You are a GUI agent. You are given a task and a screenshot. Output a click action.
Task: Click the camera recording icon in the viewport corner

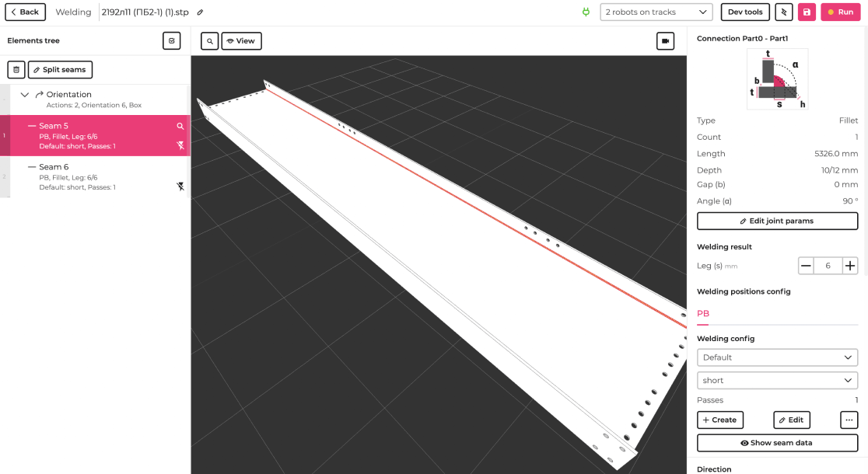click(x=665, y=40)
